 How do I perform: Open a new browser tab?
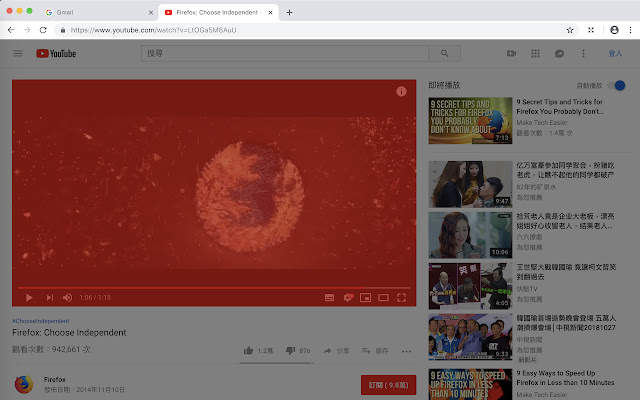(x=289, y=12)
